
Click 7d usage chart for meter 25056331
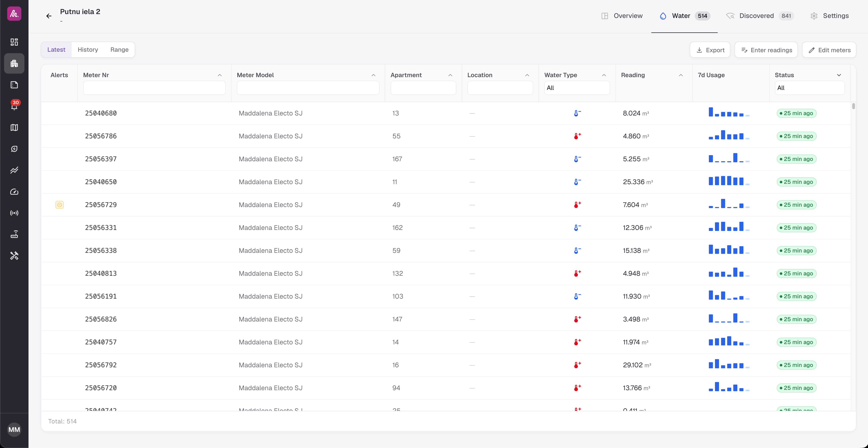pyautogui.click(x=729, y=227)
